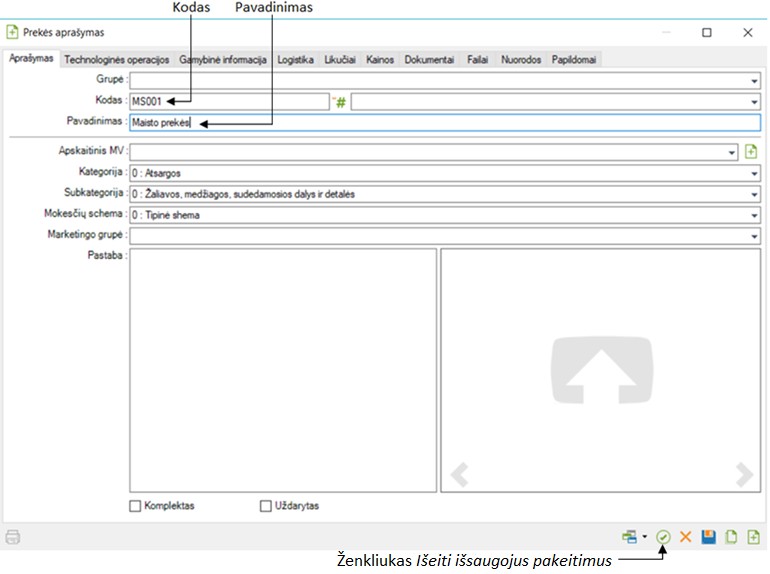Click the Pavadinimas text field
The height and width of the screenshot is (574, 770).
click(x=445, y=123)
